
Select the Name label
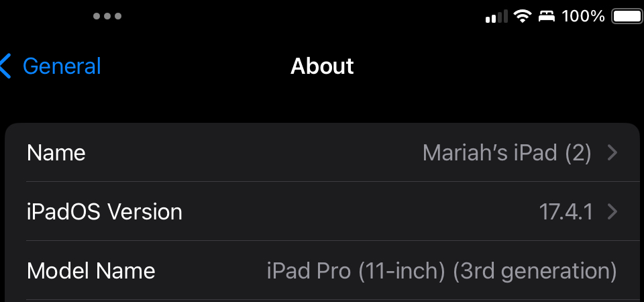(56, 153)
